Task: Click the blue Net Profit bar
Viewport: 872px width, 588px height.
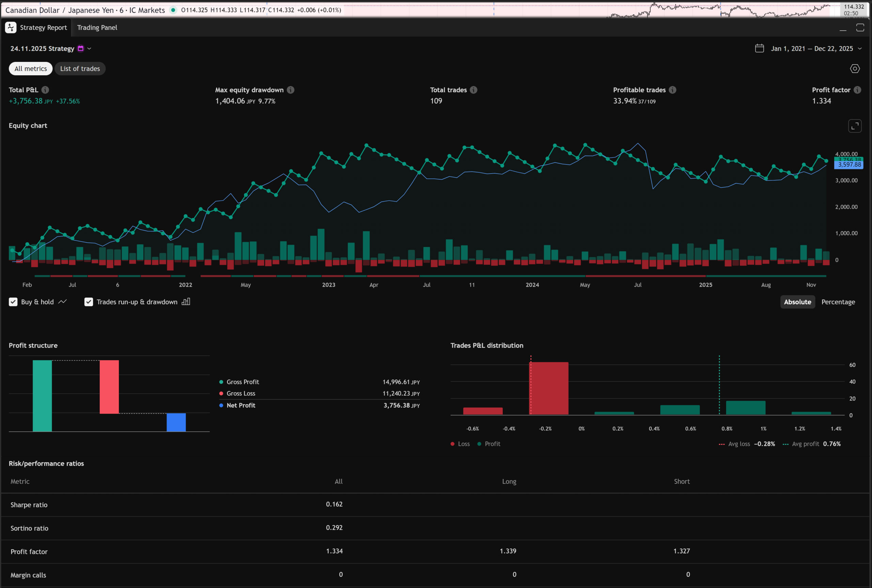Action: tap(176, 422)
